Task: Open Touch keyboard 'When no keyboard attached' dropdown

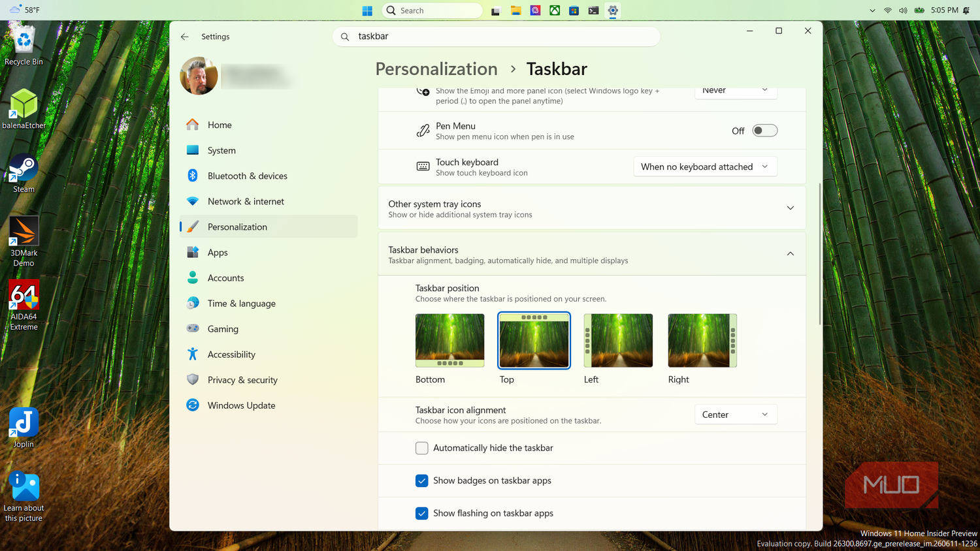Action: click(x=706, y=166)
